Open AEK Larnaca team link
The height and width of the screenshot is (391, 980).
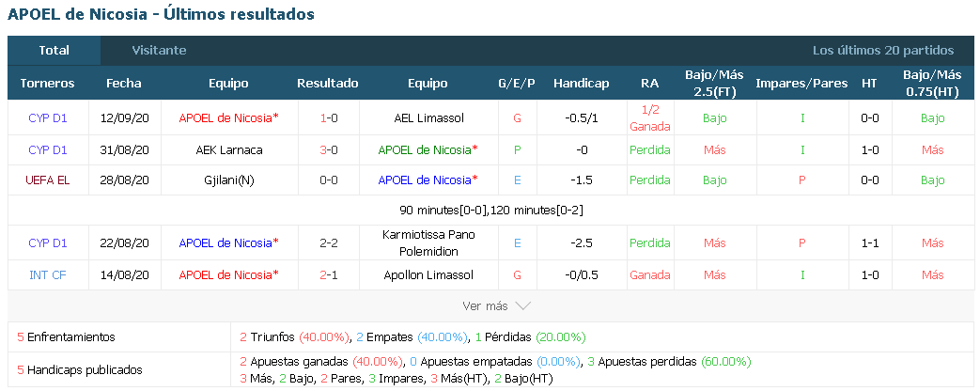pyautogui.click(x=228, y=150)
